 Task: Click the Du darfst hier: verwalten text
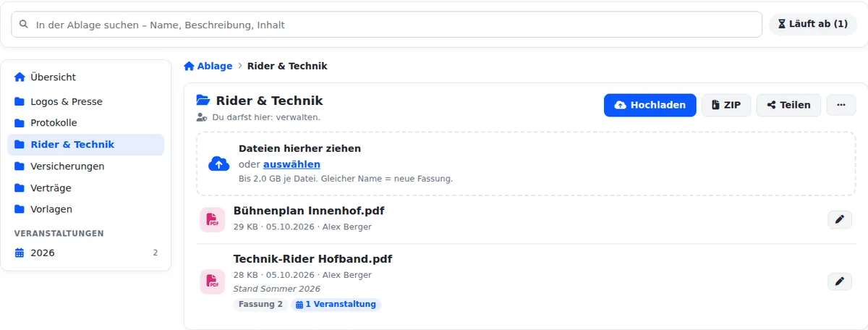[266, 117]
